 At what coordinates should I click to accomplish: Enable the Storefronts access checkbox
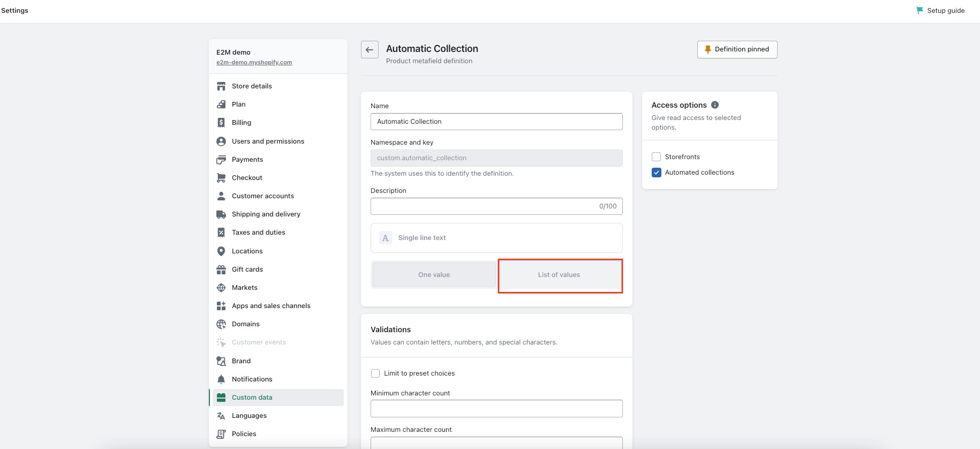(x=656, y=157)
